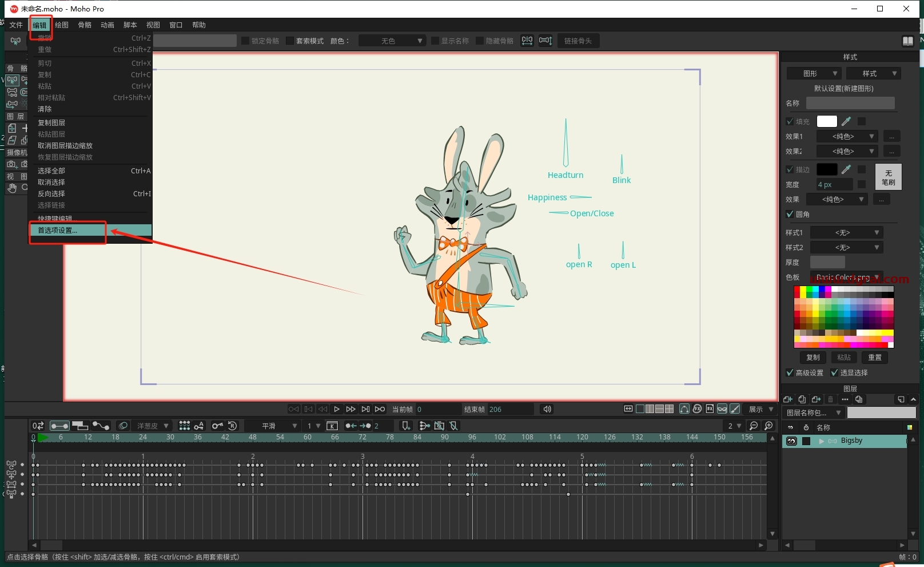Click the previous keyframe arrow icon

(x=351, y=426)
